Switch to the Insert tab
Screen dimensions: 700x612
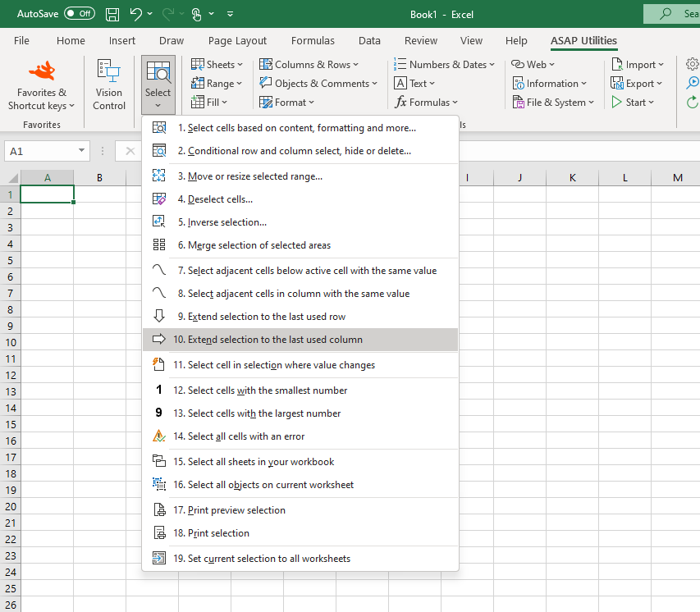click(x=122, y=41)
